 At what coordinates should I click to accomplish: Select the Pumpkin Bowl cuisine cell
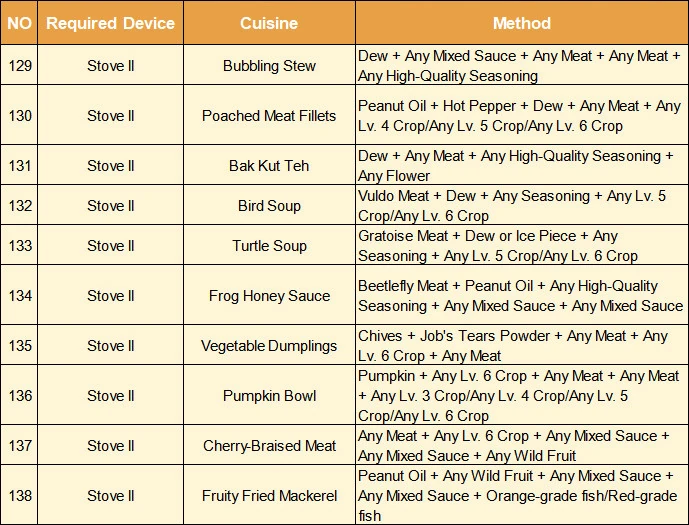coord(269,396)
